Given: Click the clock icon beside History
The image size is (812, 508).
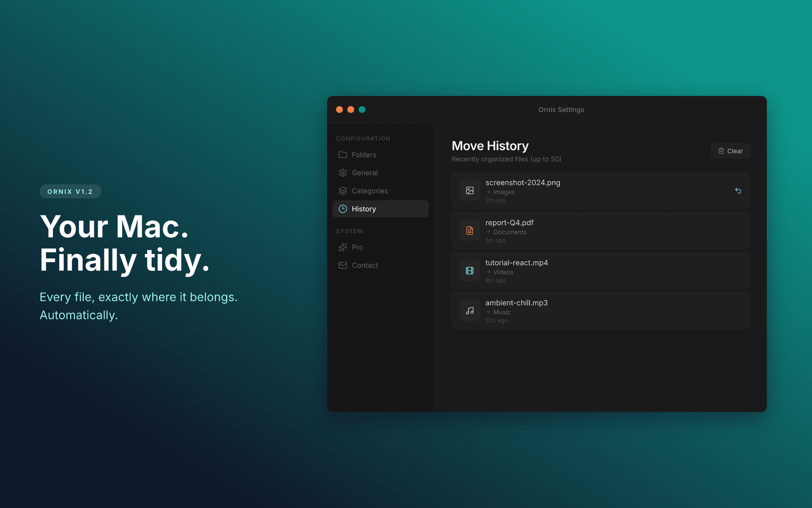Looking at the screenshot, I should (x=343, y=209).
